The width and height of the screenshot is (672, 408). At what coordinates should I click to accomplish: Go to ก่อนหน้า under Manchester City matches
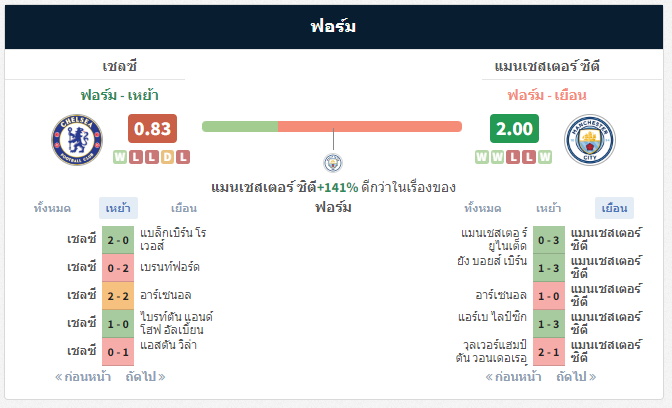click(513, 377)
